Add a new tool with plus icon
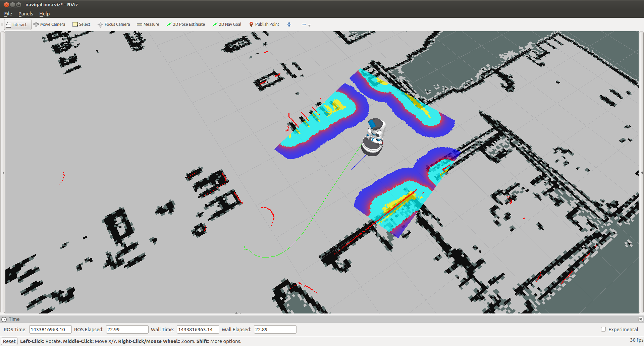Image resolution: width=644 pixels, height=346 pixels. pos(289,24)
